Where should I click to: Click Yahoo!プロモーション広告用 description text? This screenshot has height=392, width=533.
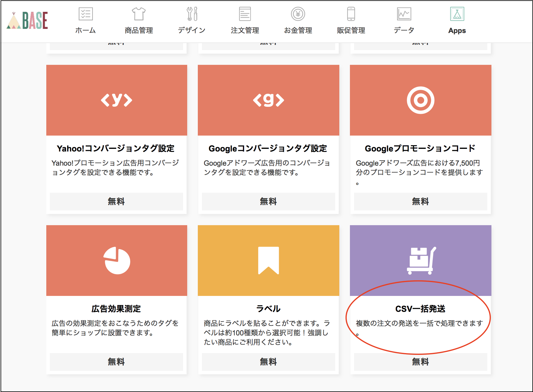pos(115,167)
